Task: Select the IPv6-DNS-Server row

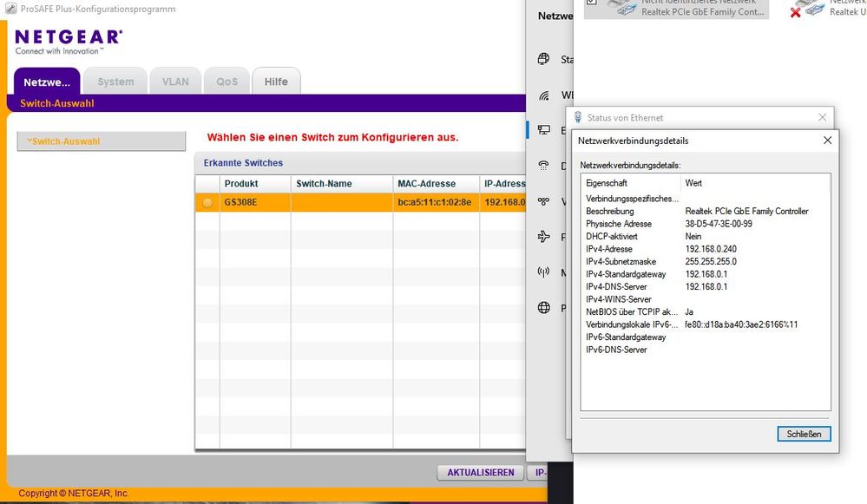Action: click(x=705, y=350)
